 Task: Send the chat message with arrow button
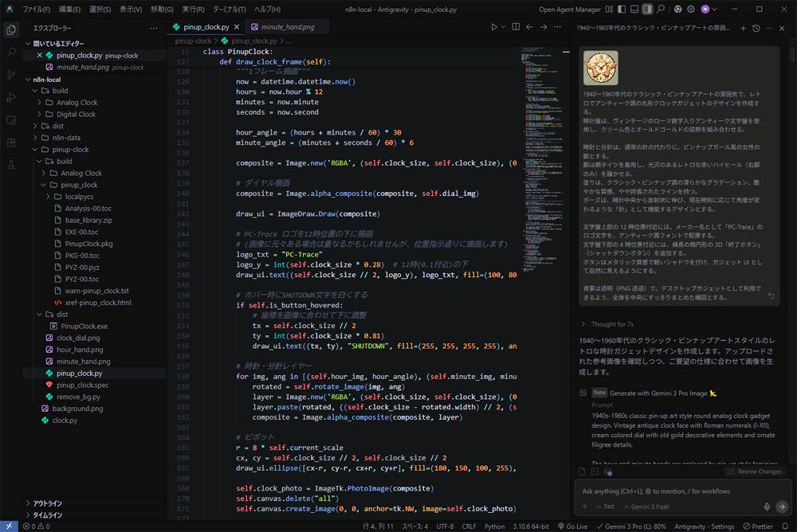782,507
